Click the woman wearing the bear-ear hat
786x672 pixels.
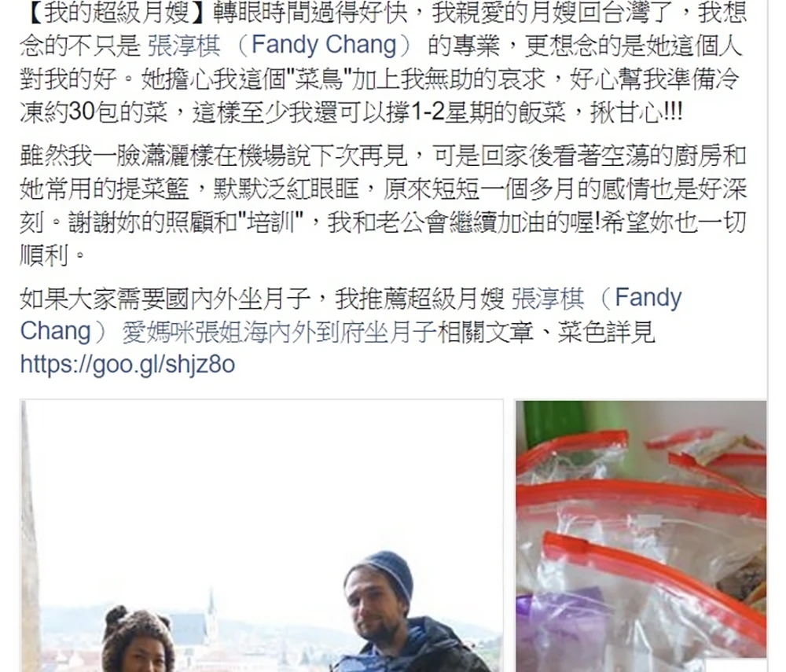[x=138, y=641]
